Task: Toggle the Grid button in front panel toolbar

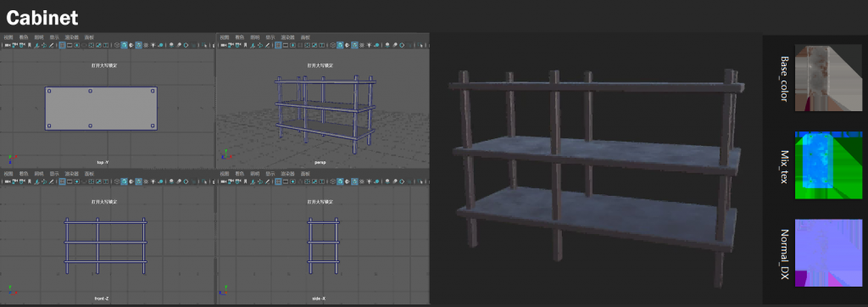Action: pos(62,181)
